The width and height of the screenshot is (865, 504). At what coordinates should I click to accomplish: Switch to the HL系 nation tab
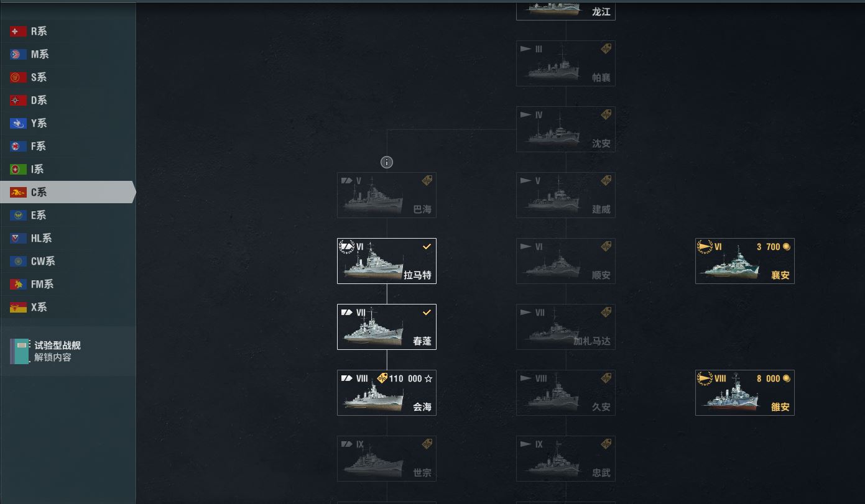click(68, 238)
